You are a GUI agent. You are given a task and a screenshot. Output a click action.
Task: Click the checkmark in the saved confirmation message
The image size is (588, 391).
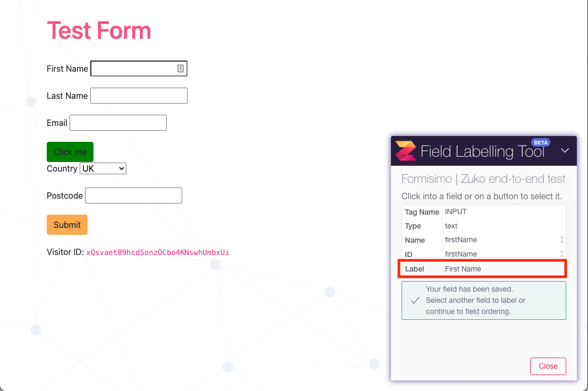pyautogui.click(x=415, y=300)
